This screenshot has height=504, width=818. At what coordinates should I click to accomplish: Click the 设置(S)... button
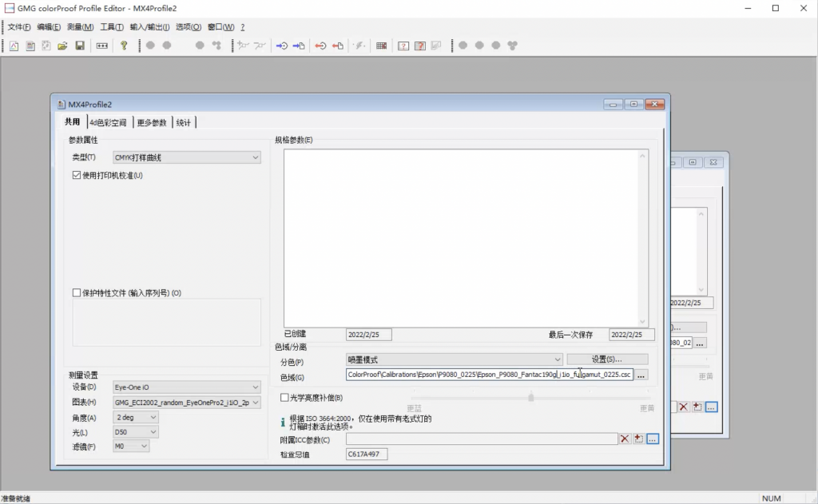pyautogui.click(x=607, y=359)
